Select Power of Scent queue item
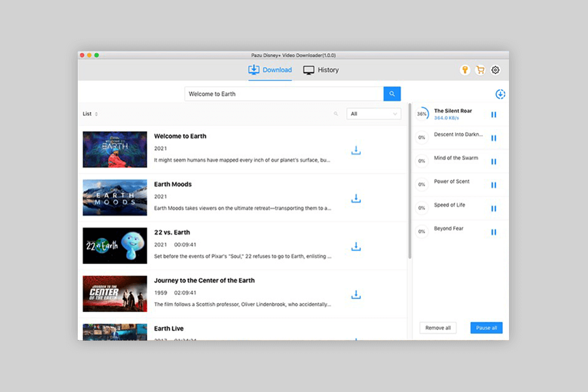The width and height of the screenshot is (588, 392). pyautogui.click(x=461, y=184)
